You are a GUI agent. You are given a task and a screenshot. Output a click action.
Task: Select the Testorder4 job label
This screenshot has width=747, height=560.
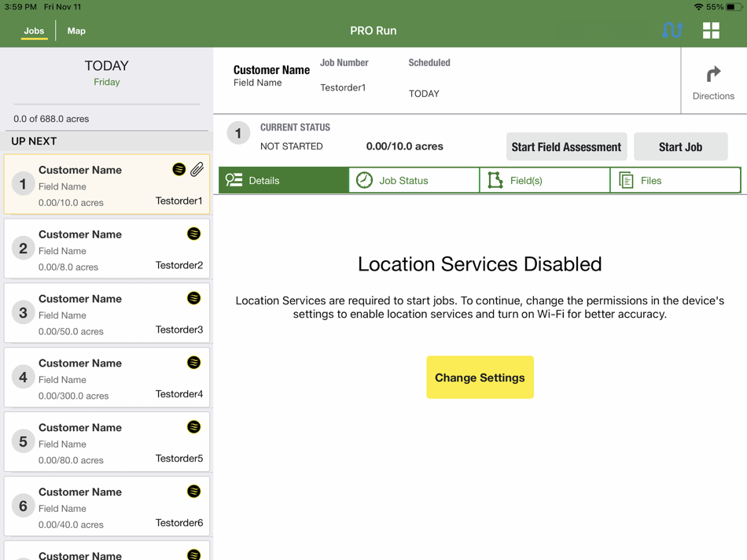[179, 394]
